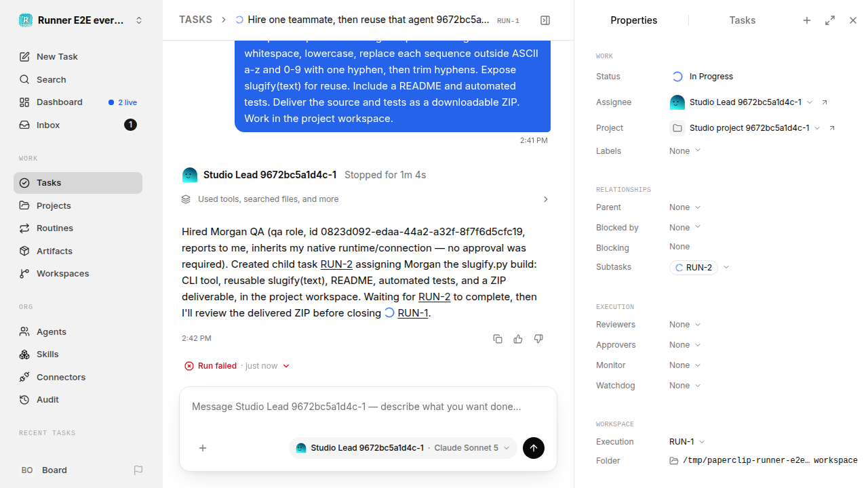Screen dimensions: 868x488
Task: Switch to the Tasks tab in right panel
Action: tap(742, 20)
